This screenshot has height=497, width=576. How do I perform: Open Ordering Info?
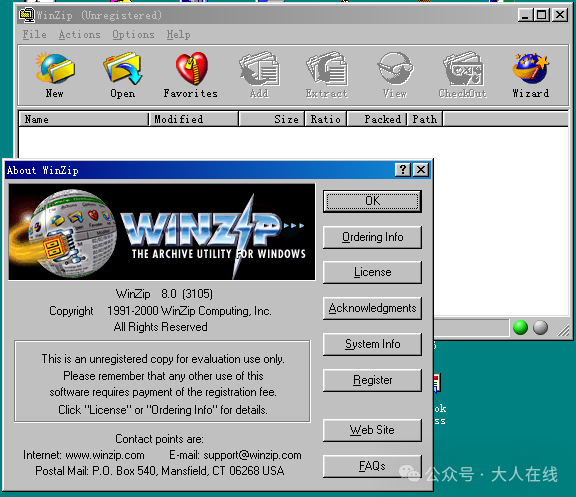coord(372,237)
